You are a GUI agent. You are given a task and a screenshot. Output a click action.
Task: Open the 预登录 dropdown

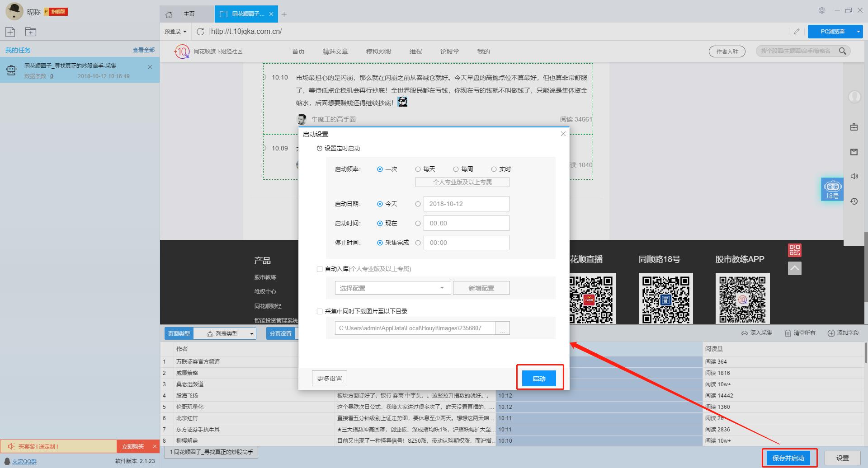[175, 31]
